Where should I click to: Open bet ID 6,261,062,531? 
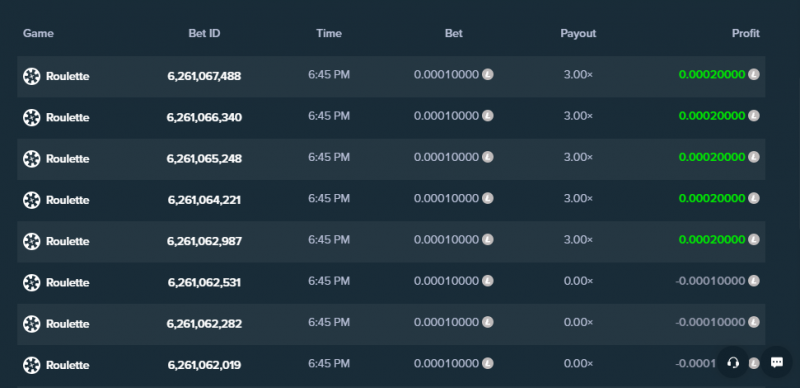coord(204,283)
